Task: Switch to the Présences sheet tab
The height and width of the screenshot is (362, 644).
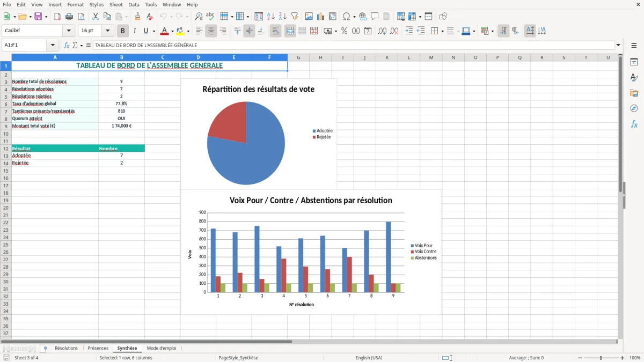Action: [x=98, y=349]
